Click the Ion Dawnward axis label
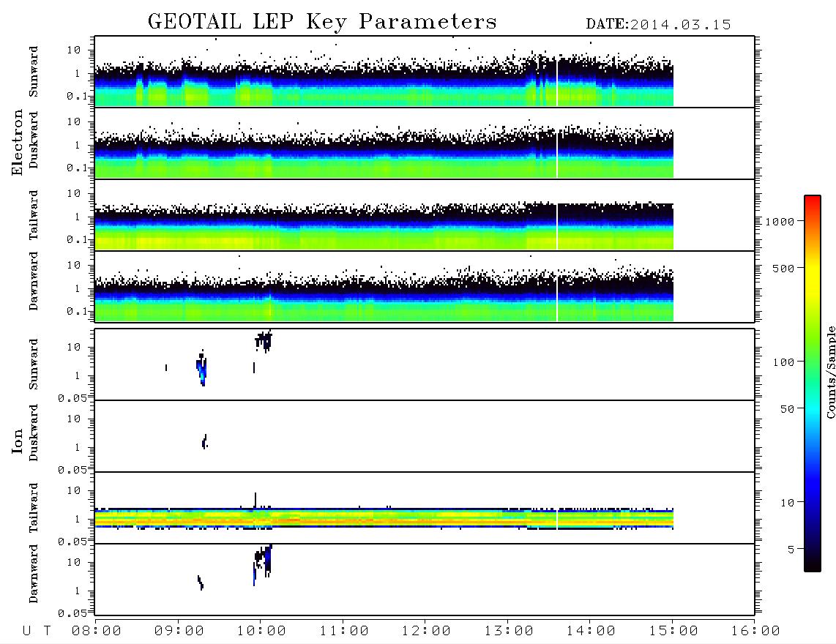The width and height of the screenshot is (836, 644). click(x=34, y=574)
